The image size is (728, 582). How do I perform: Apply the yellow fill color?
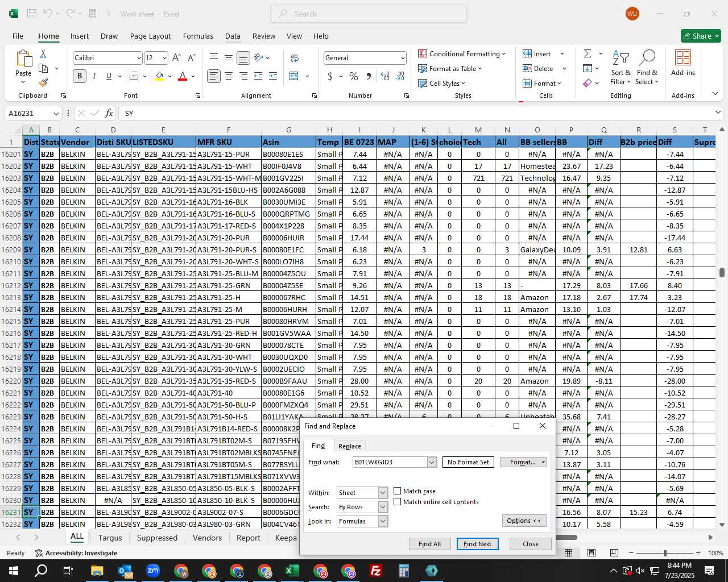(159, 76)
